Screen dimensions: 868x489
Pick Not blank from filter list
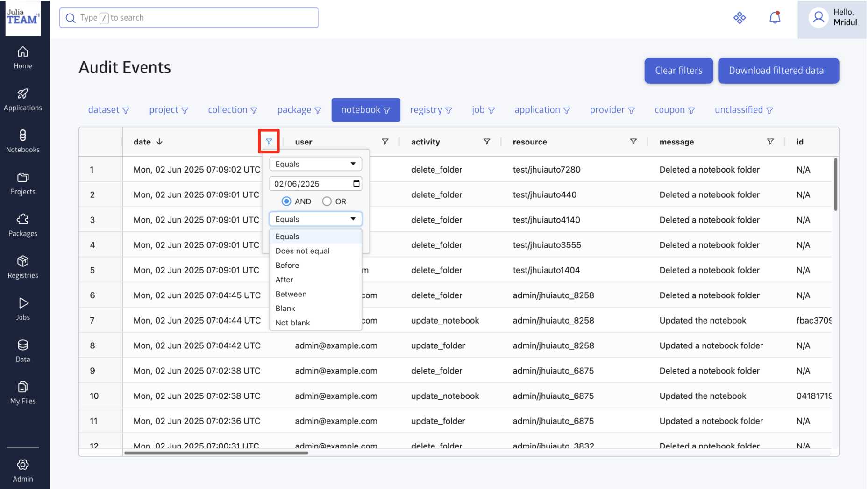[x=292, y=323]
